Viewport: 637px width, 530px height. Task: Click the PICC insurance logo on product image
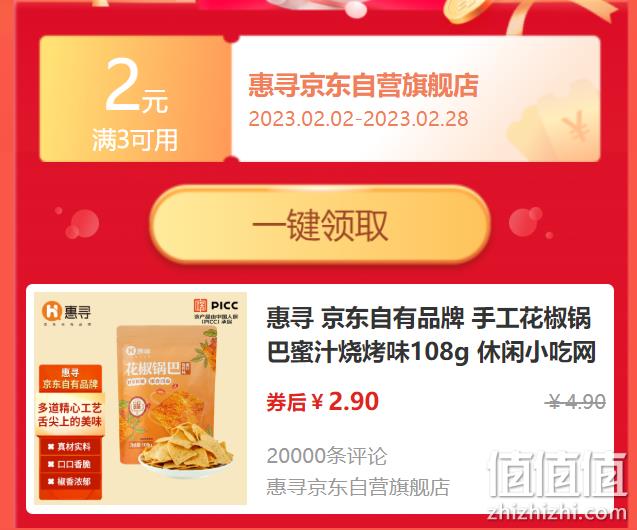[x=216, y=311]
